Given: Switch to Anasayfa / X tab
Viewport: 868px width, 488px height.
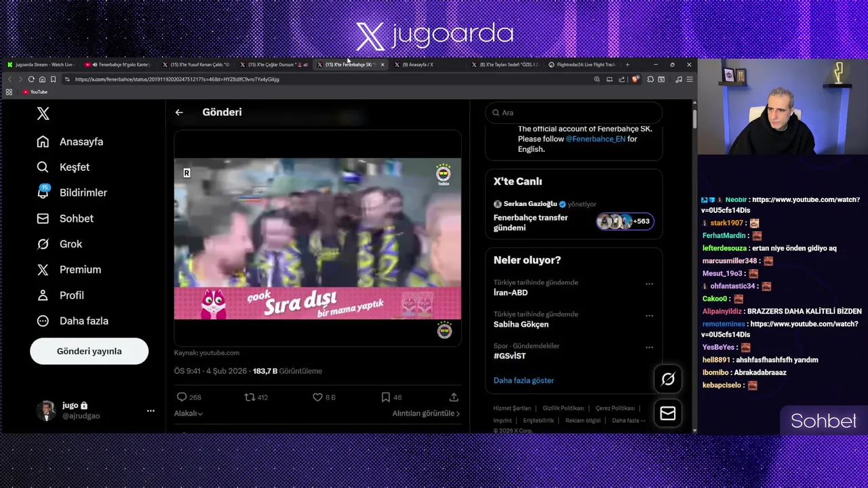Looking at the screenshot, I should (x=427, y=64).
